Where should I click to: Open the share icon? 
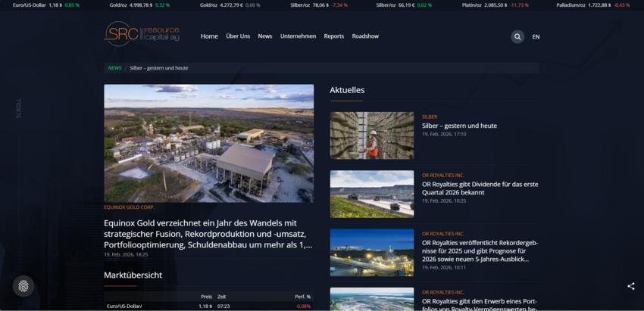click(630, 286)
